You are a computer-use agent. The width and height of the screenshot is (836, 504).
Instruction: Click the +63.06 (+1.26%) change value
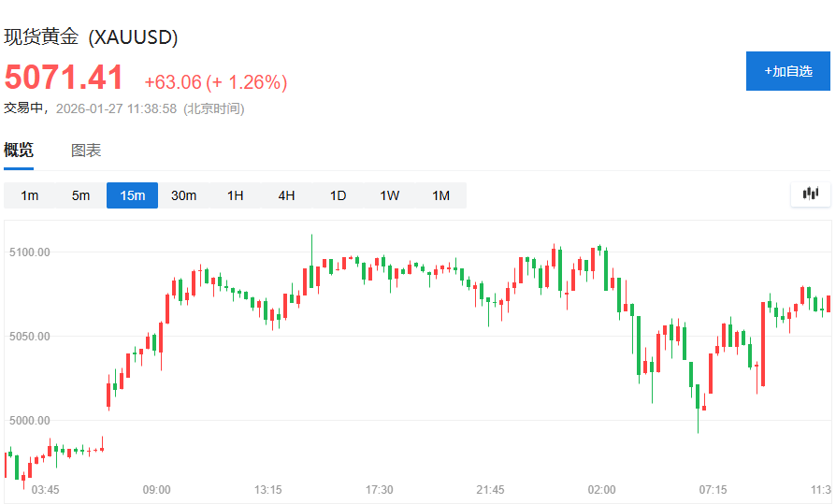215,82
